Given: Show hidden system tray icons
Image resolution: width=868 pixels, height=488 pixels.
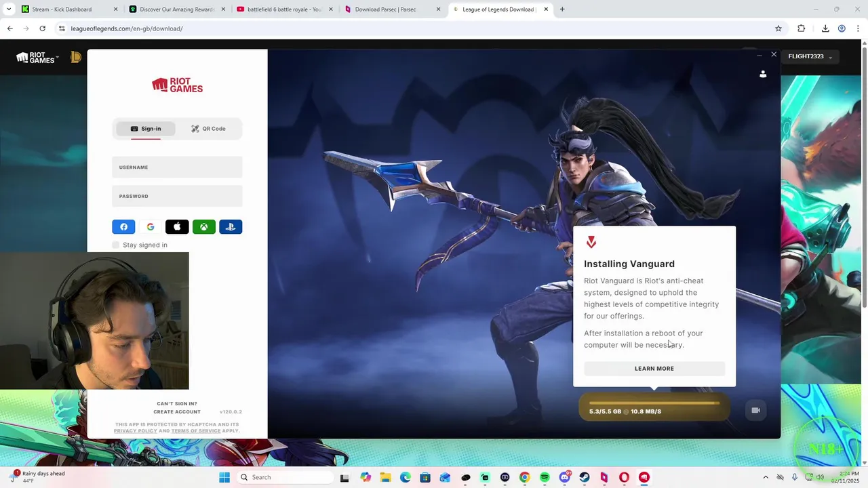Looking at the screenshot, I should (x=766, y=477).
